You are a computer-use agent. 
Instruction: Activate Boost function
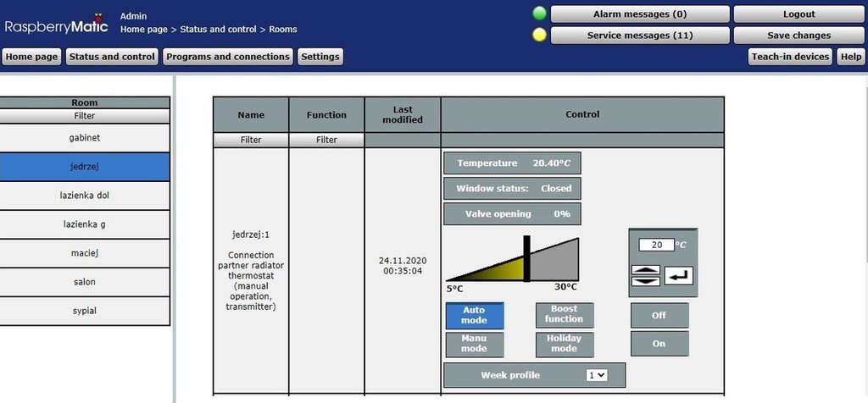point(564,315)
